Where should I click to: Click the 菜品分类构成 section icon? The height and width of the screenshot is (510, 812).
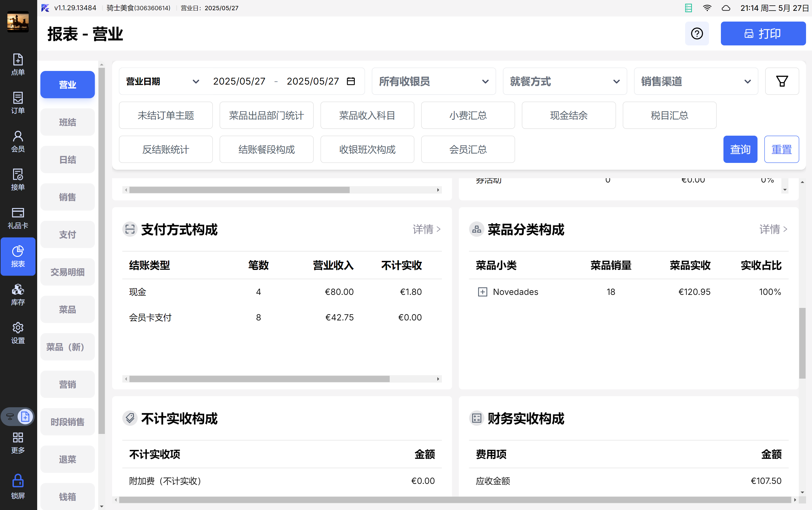click(x=477, y=229)
